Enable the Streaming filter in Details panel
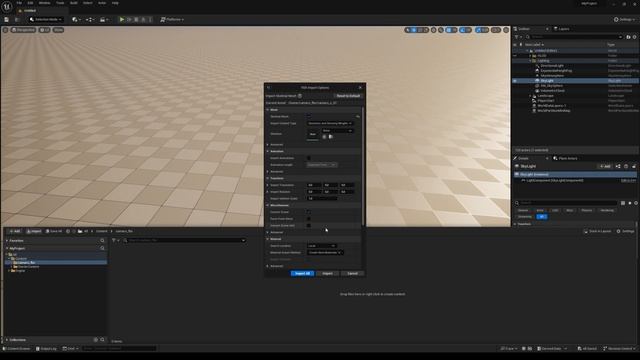Viewport: 640px width, 360px height. (x=524, y=217)
